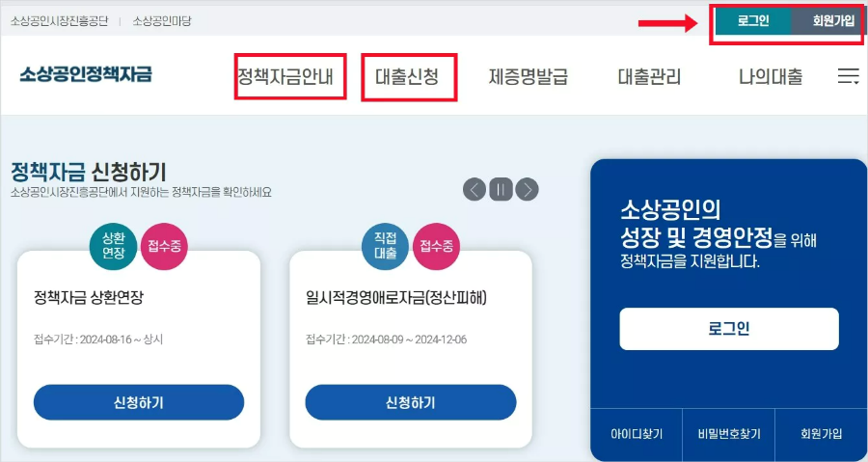
Task: Click the 상환연장 teal badge
Action: pos(113,246)
